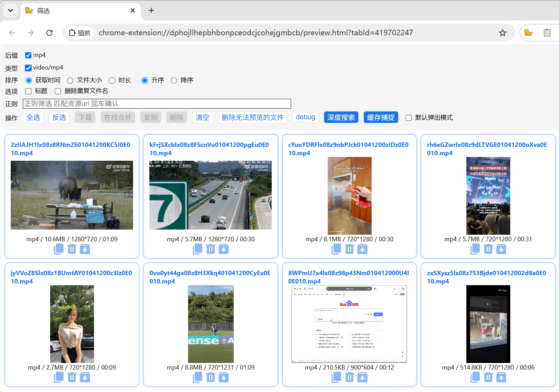The width and height of the screenshot is (559, 392).
Task: Sort by 时长 radio option
Action: 112,81
